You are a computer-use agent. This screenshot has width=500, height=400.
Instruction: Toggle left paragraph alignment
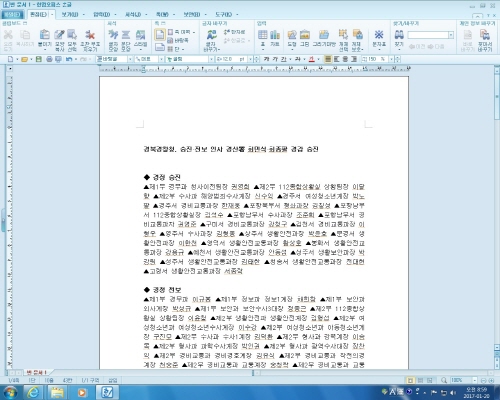tap(337, 59)
